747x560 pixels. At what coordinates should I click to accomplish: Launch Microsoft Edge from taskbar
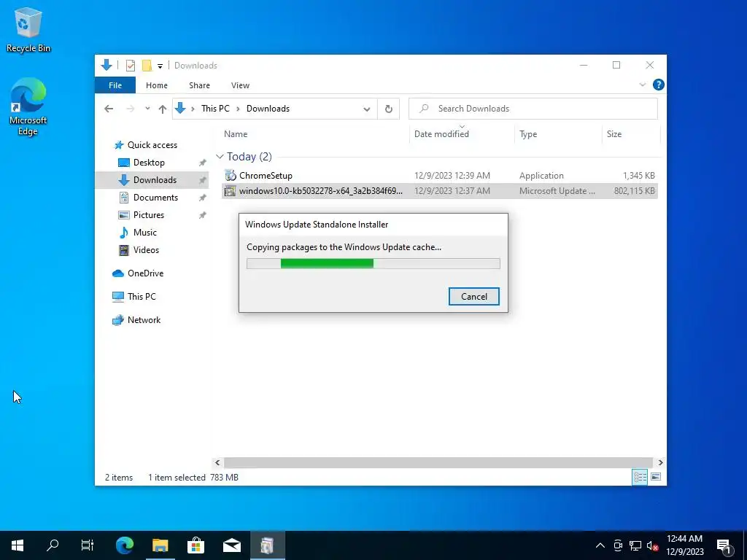coord(125,545)
